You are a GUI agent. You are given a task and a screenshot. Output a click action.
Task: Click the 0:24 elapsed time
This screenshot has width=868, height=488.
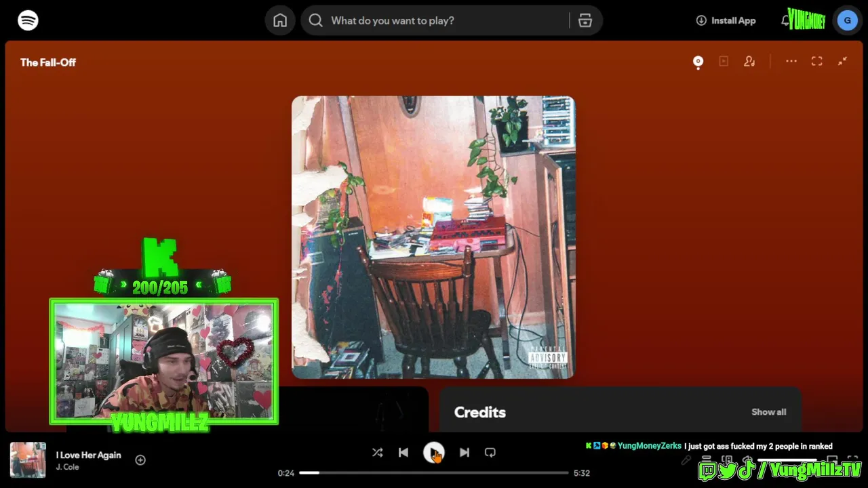coord(286,473)
